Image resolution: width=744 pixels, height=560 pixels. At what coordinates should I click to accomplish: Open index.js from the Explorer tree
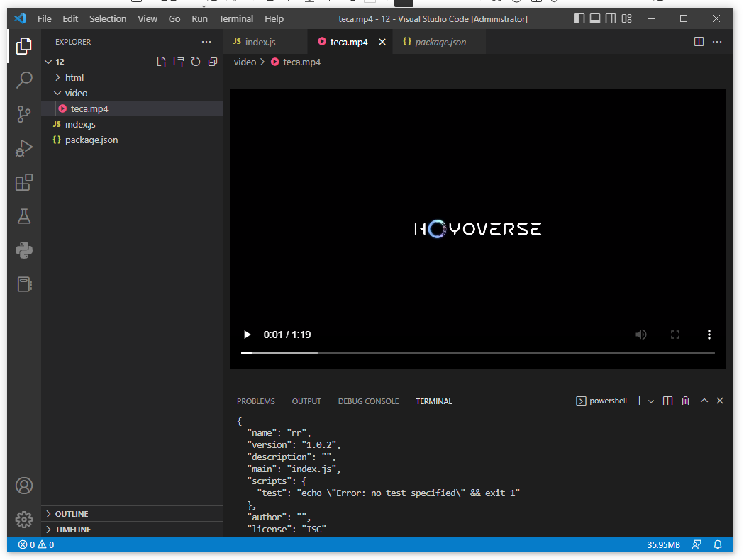point(132,124)
